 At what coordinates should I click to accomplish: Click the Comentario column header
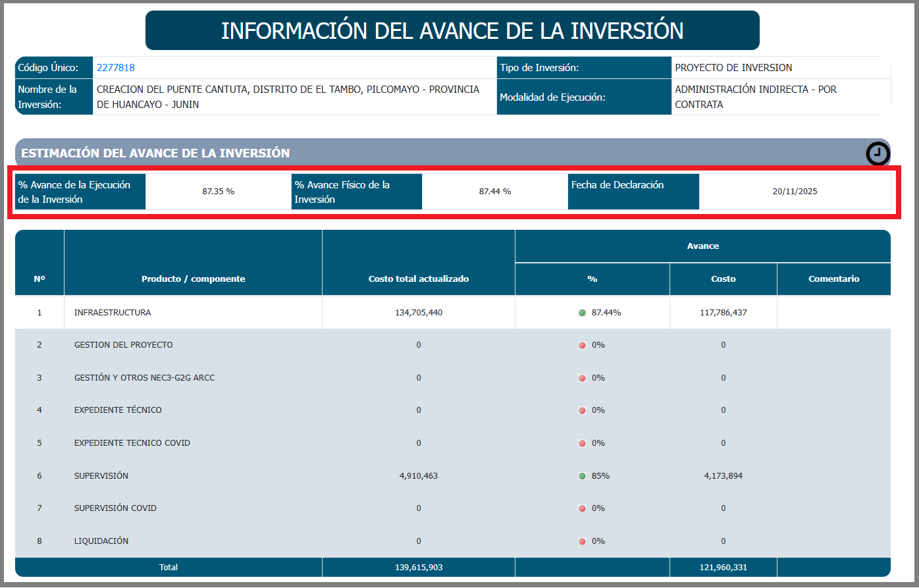tap(833, 279)
